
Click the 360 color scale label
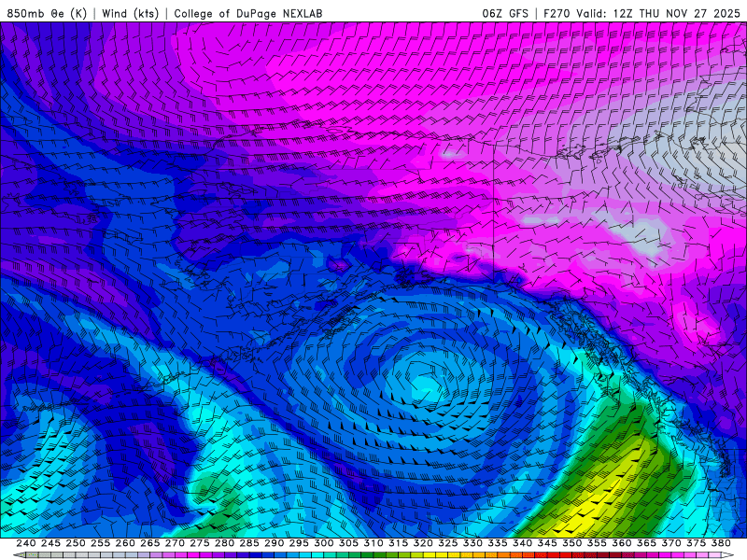point(621,543)
